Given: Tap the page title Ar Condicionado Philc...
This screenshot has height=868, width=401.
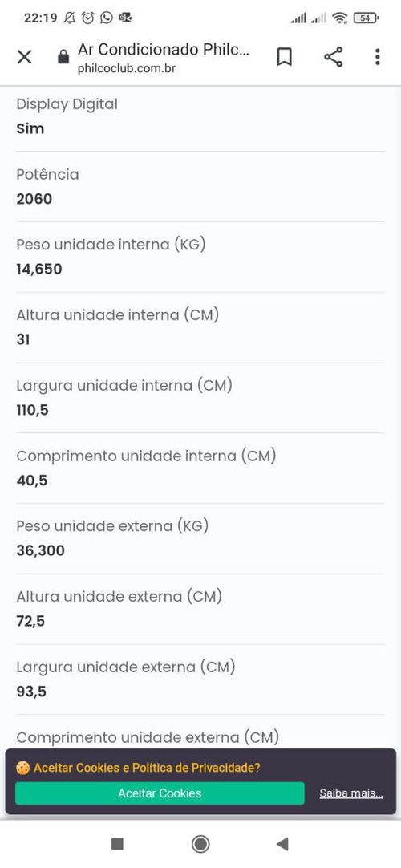Looking at the screenshot, I should tap(164, 50).
